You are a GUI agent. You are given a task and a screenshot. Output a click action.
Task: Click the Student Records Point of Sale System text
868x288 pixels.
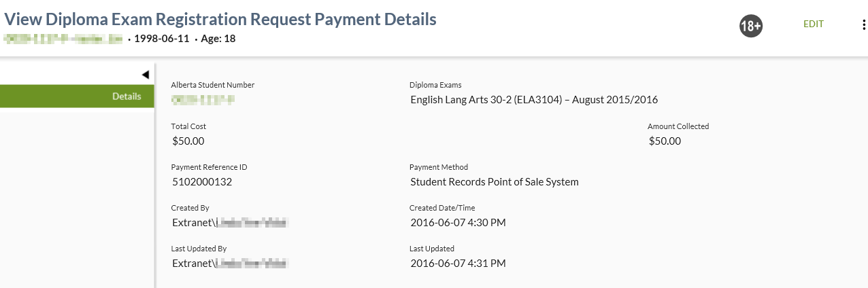pos(494,182)
